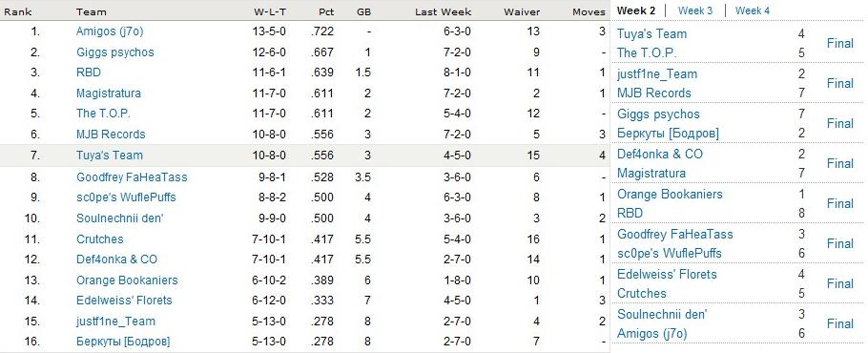Open justf1ne_Team in the standings
This screenshot has width=868, height=353.
point(115,322)
